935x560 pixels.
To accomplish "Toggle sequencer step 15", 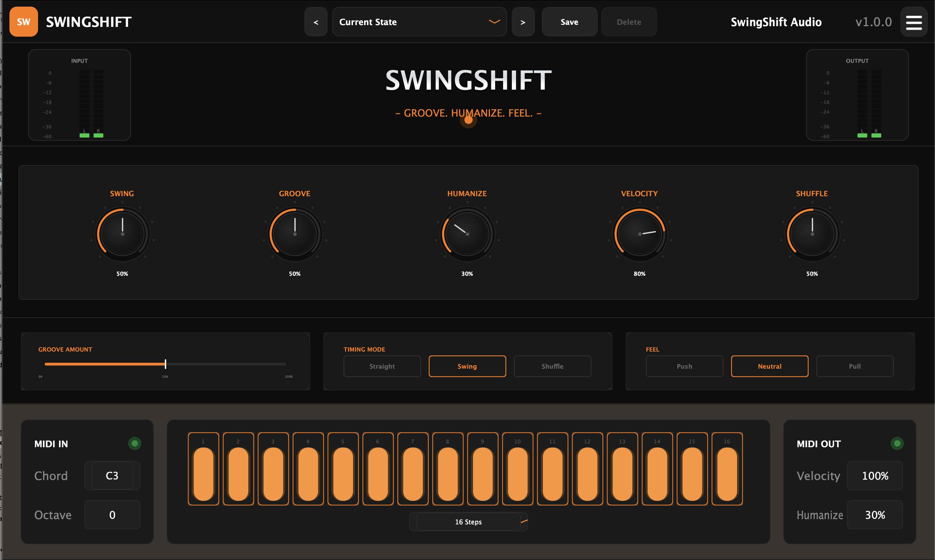I will pyautogui.click(x=692, y=469).
